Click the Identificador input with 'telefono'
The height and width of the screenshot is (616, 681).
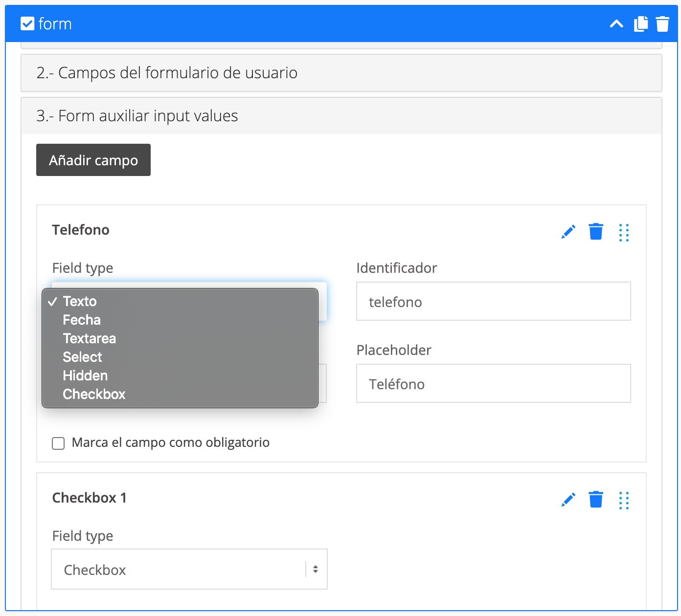point(493,302)
